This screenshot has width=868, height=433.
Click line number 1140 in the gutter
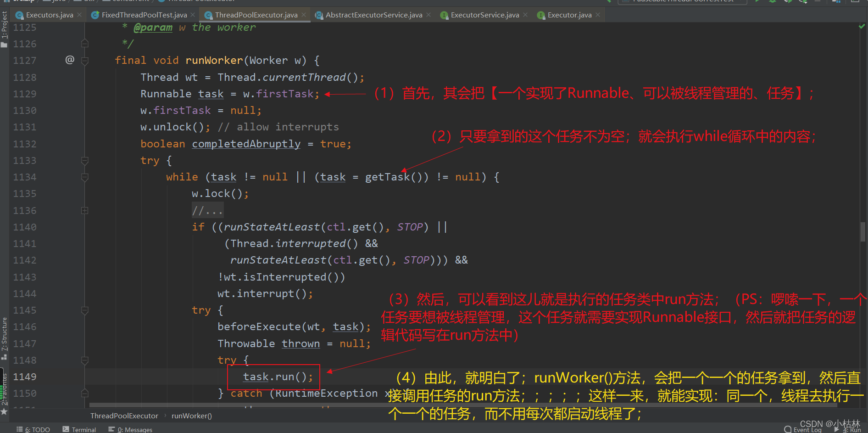[x=25, y=227]
